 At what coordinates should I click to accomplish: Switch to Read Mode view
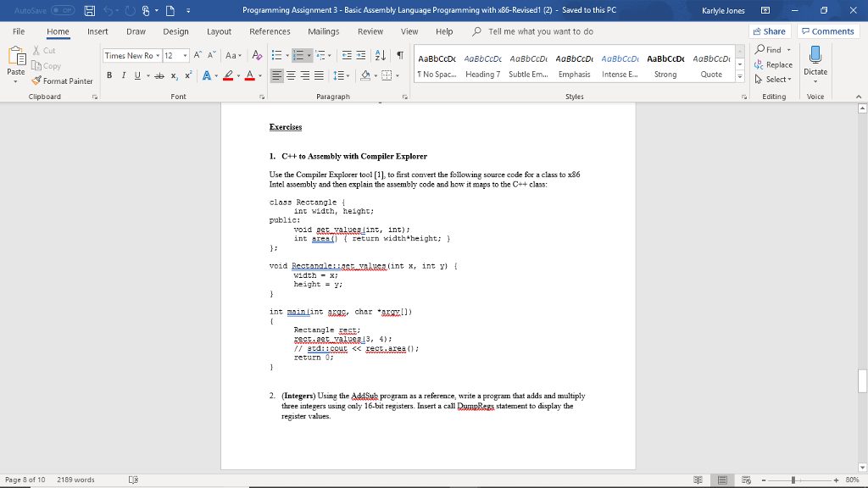(698, 480)
